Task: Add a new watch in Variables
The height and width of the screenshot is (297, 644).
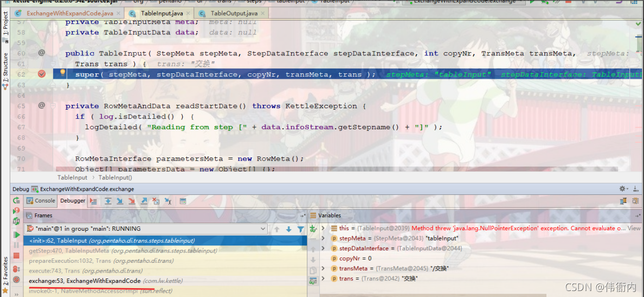Action: [313, 229]
